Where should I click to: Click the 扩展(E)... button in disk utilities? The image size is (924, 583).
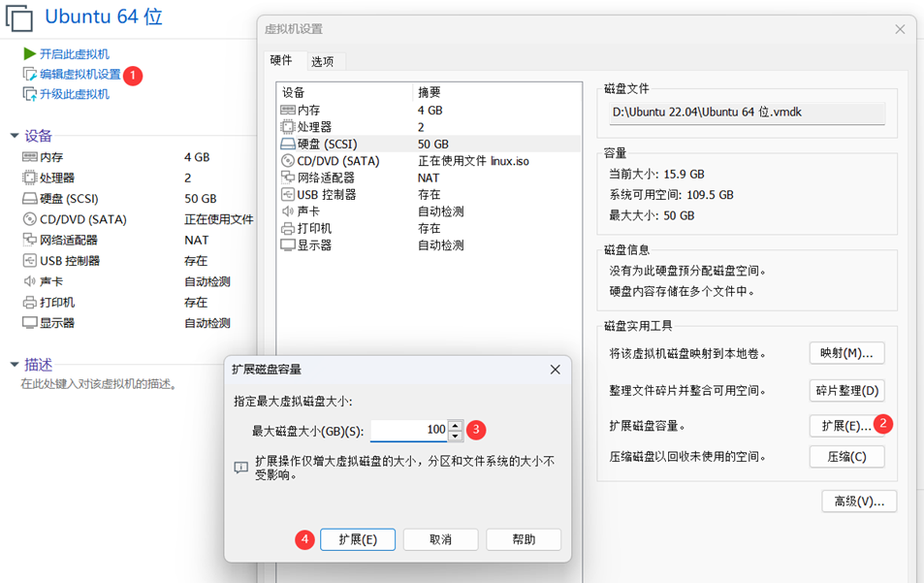click(846, 426)
